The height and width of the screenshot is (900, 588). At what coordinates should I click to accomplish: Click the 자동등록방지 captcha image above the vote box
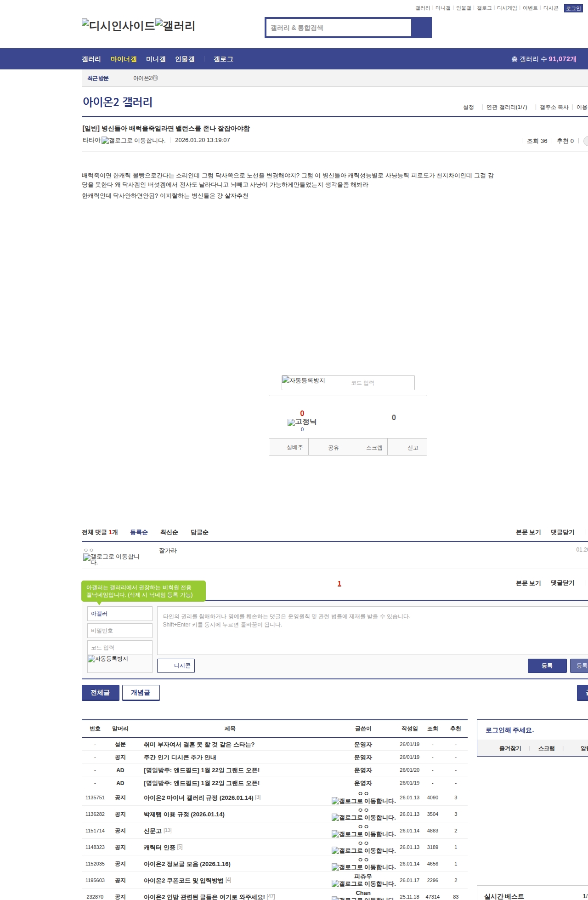(304, 381)
